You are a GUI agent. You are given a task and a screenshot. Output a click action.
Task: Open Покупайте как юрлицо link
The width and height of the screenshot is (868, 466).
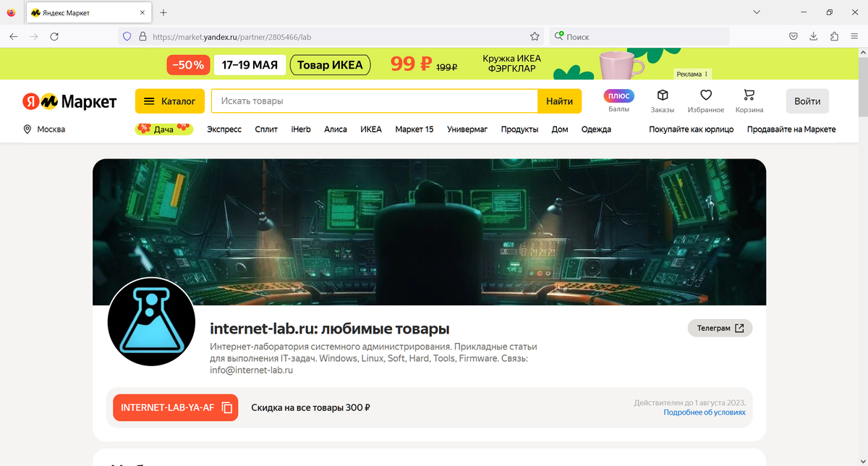[x=692, y=130]
